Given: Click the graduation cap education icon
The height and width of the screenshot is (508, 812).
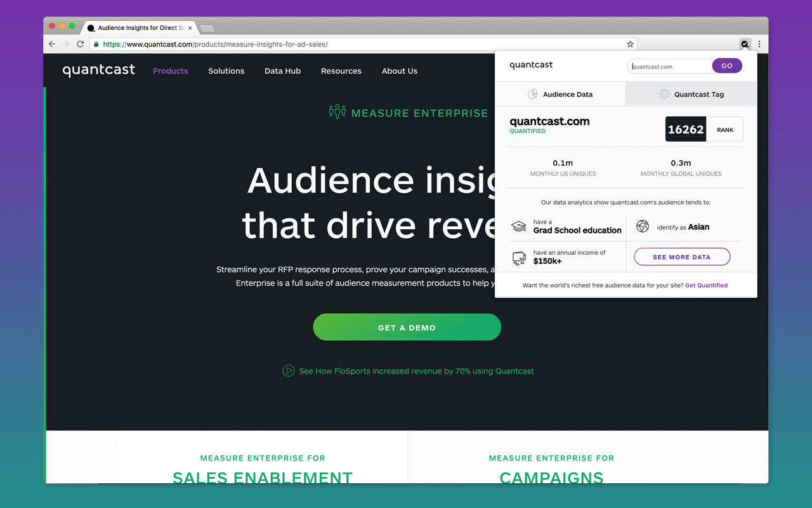Looking at the screenshot, I should coord(519,227).
